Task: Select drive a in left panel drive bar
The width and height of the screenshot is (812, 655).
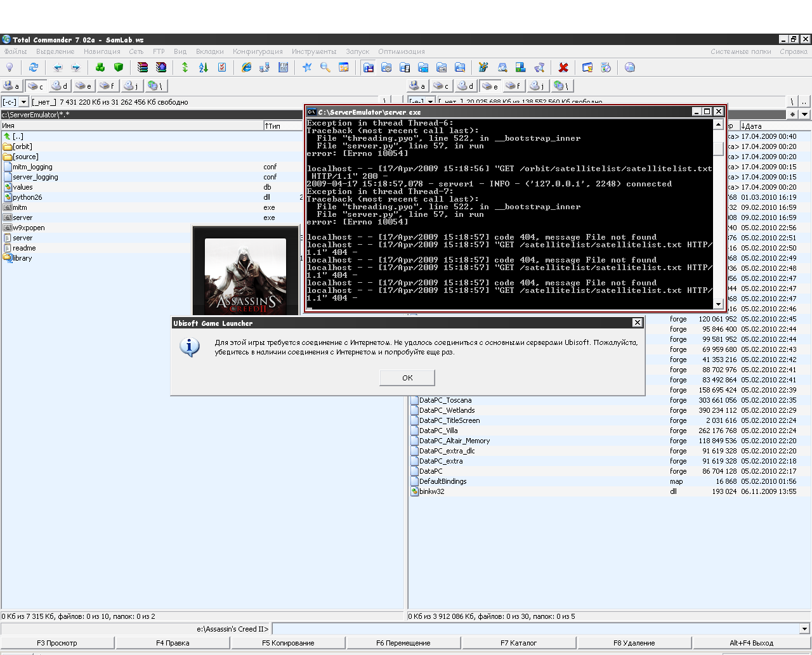Action: 11,86
